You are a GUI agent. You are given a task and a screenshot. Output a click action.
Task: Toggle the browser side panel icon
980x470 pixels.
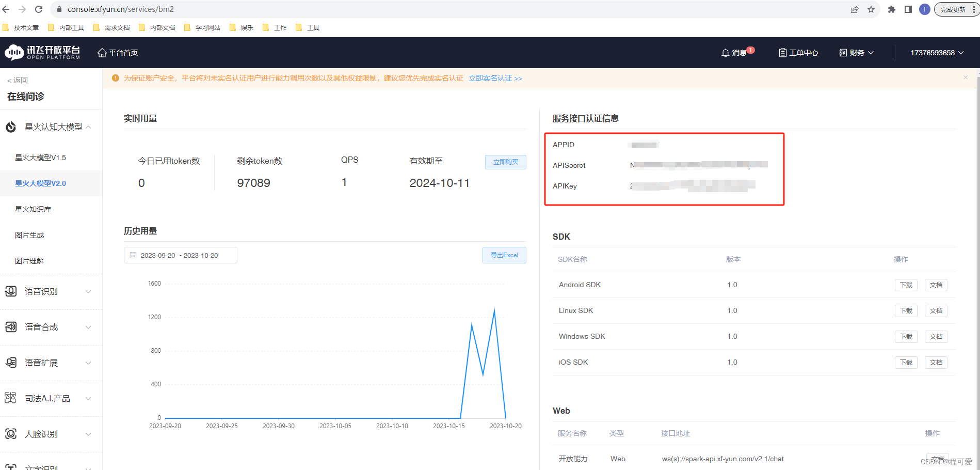pos(908,9)
